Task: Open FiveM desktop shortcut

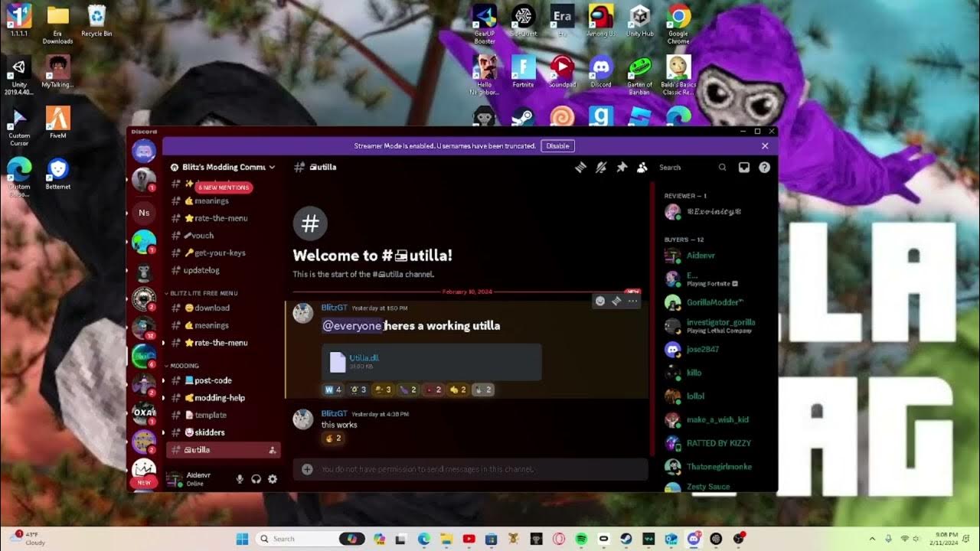Action: pyautogui.click(x=58, y=122)
